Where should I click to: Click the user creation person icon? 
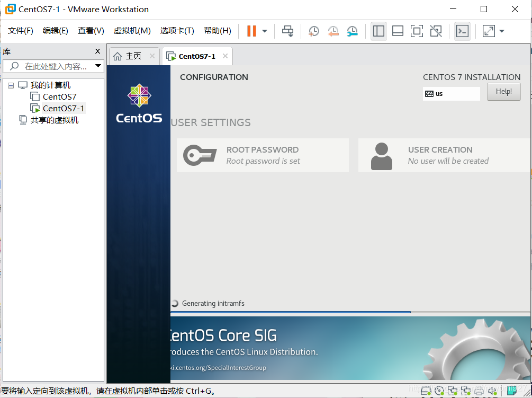382,156
